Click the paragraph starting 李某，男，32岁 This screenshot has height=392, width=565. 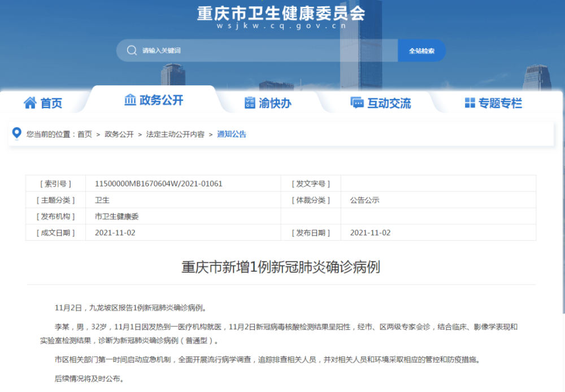pos(279,334)
